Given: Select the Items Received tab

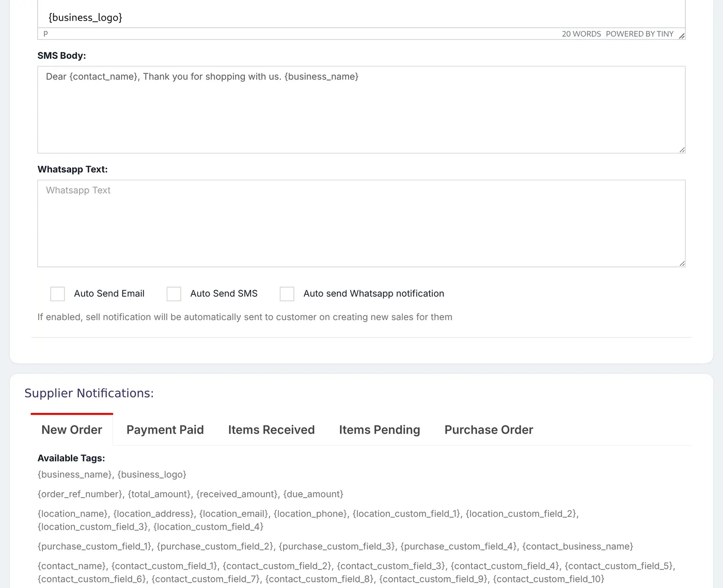Looking at the screenshot, I should coord(272,430).
